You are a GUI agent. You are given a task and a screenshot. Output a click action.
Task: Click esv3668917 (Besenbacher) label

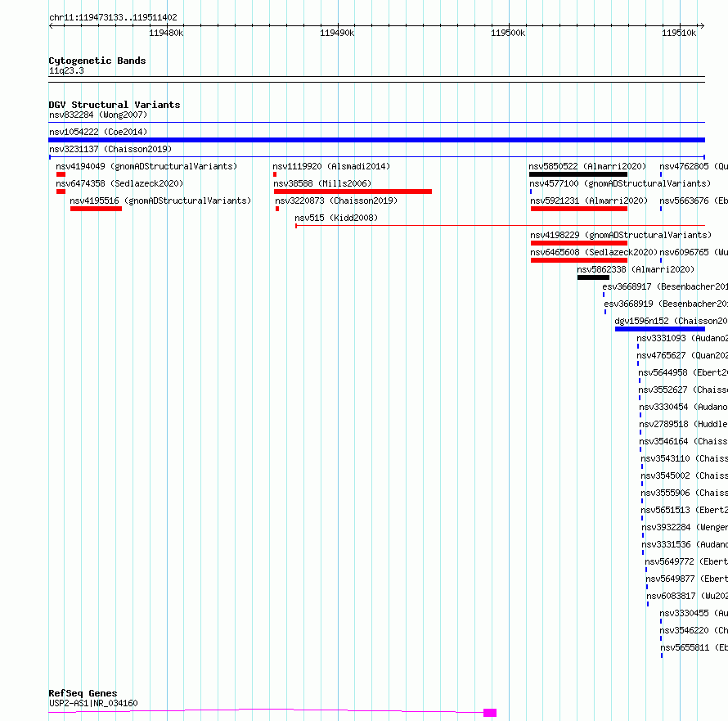(665, 286)
